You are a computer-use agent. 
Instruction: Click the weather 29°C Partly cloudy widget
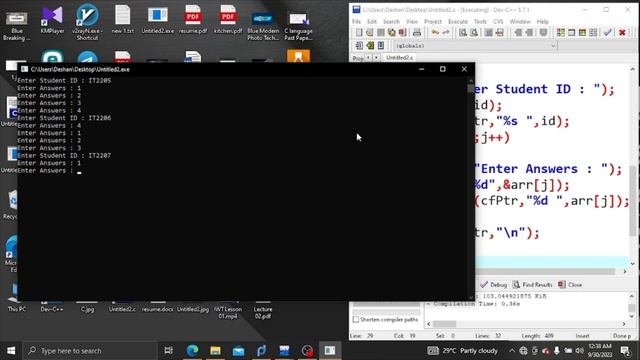click(462, 351)
